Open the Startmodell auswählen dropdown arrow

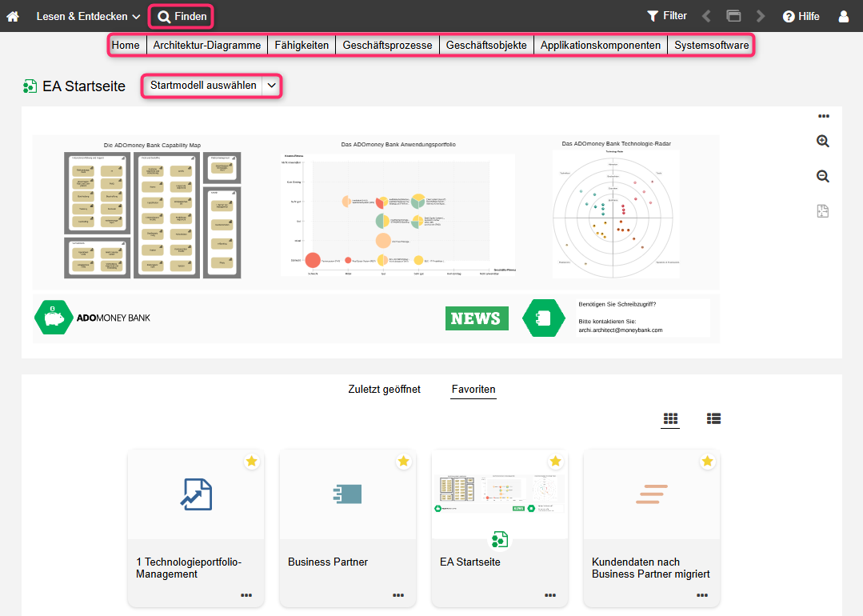click(x=272, y=86)
